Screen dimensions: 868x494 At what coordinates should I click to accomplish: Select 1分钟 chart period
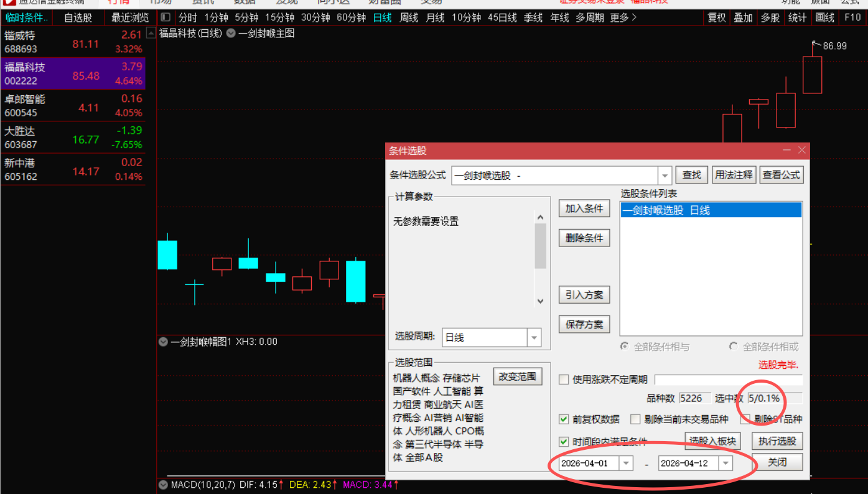[217, 18]
